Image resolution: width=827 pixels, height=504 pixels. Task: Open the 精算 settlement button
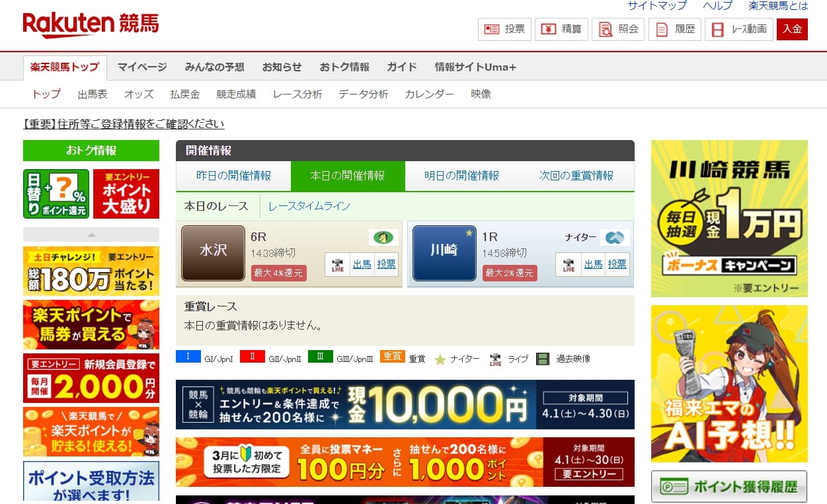(561, 29)
